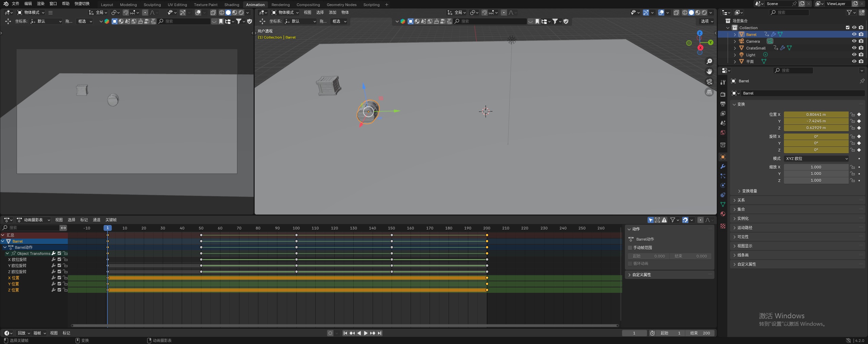Open rotation mode XYZ Euler dropdown
This screenshot has width=868, height=344.
[816, 159]
